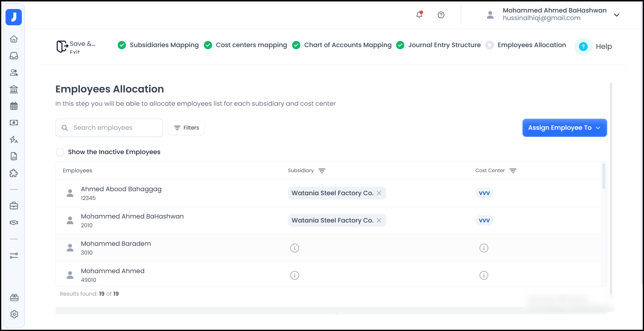Click the Filters button
The width and height of the screenshot is (644, 331).
coord(186,128)
